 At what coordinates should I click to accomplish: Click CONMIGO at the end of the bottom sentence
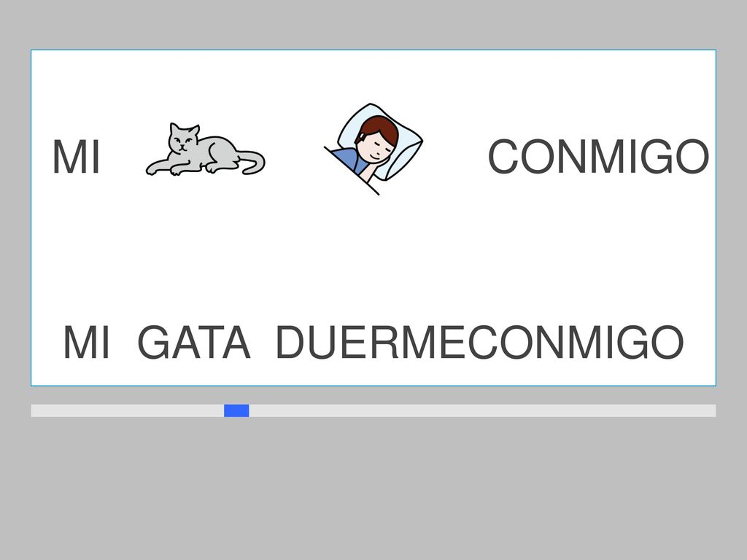click(x=575, y=343)
